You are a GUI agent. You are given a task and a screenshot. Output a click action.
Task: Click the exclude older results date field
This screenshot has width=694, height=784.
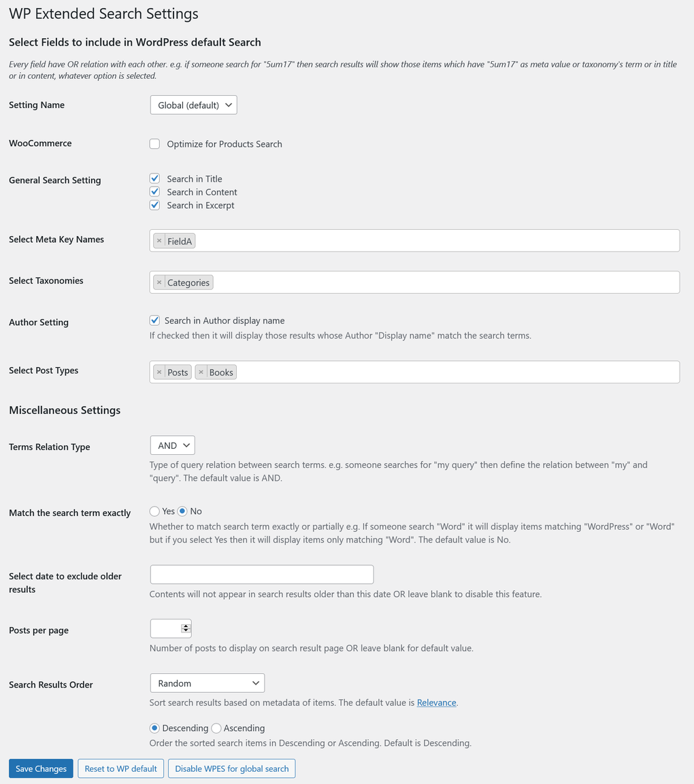point(261,575)
